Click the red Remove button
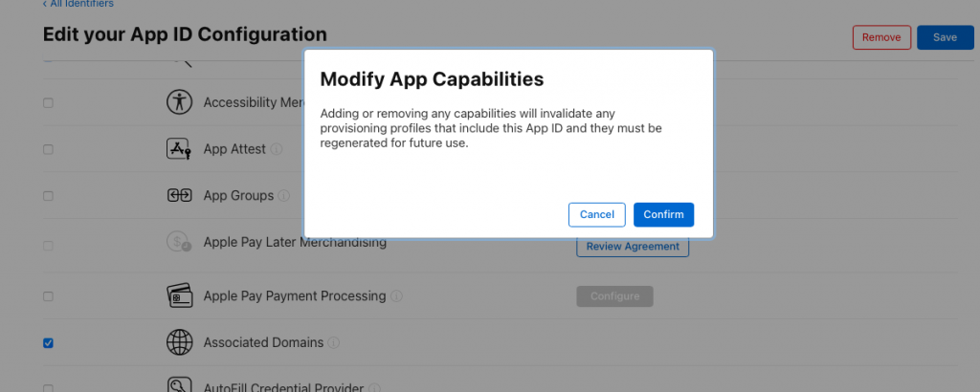Viewport: 980px width, 392px height. (x=880, y=37)
